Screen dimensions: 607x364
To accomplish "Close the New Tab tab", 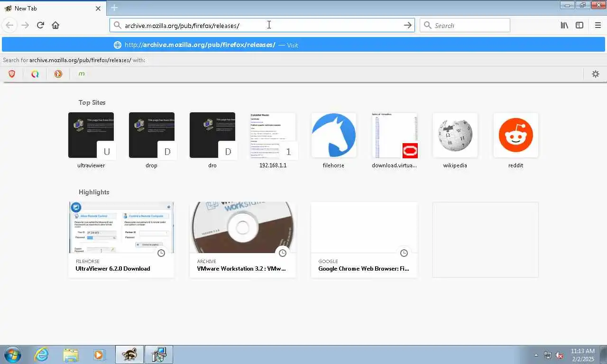I will tap(98, 9).
